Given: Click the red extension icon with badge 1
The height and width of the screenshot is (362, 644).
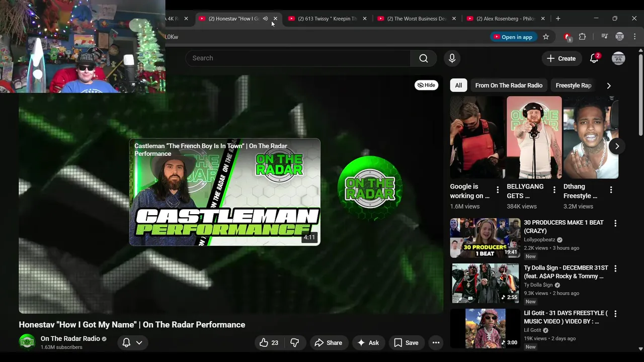Looking at the screenshot, I should [x=568, y=37].
